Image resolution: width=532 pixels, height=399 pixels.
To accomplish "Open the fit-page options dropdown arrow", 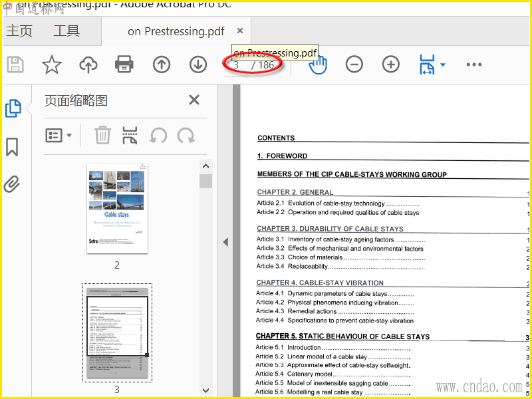I will [443, 65].
